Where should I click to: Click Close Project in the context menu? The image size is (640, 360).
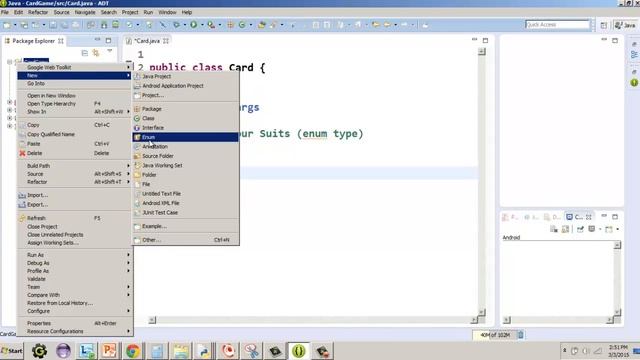coord(75,227)
